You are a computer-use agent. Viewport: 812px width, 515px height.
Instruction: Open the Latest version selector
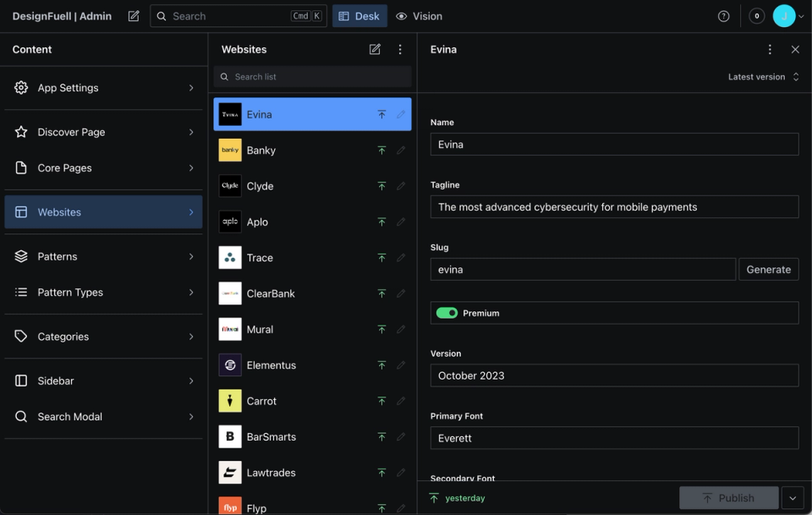pyautogui.click(x=760, y=76)
